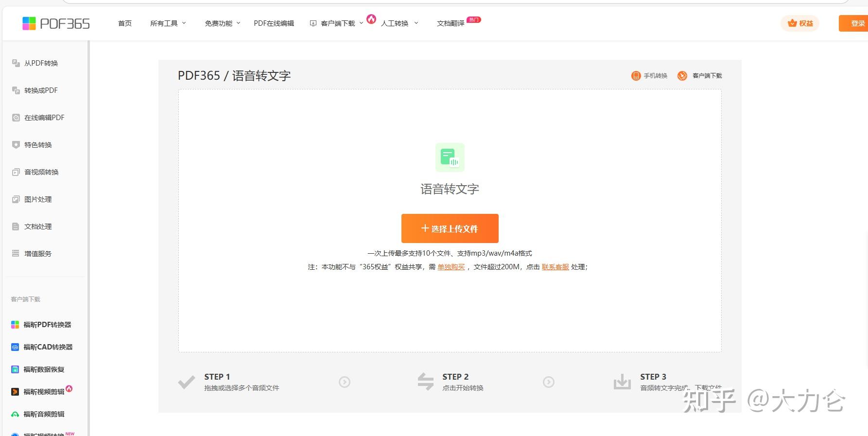The height and width of the screenshot is (436, 868).
Task: Click the 福昕视频剪辑 icon
Action: tap(15, 392)
